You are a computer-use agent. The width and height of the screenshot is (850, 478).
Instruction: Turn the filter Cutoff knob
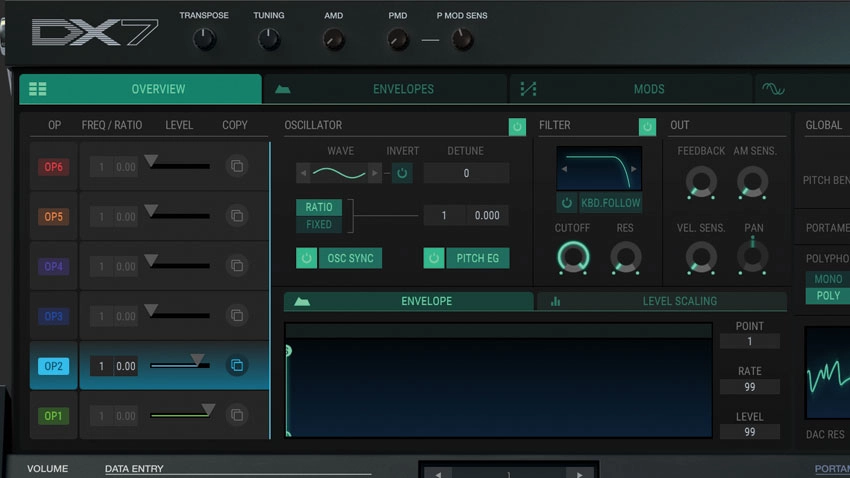point(573,257)
